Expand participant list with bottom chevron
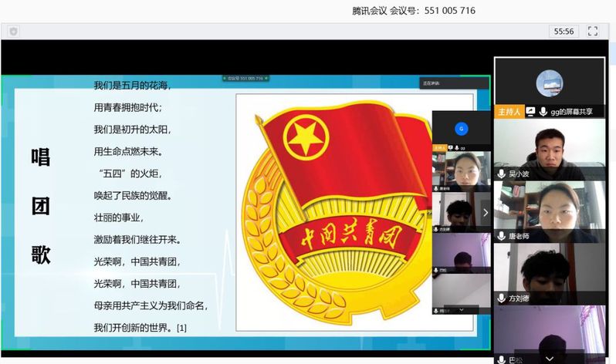This screenshot has width=616, height=364. pyautogui.click(x=550, y=359)
